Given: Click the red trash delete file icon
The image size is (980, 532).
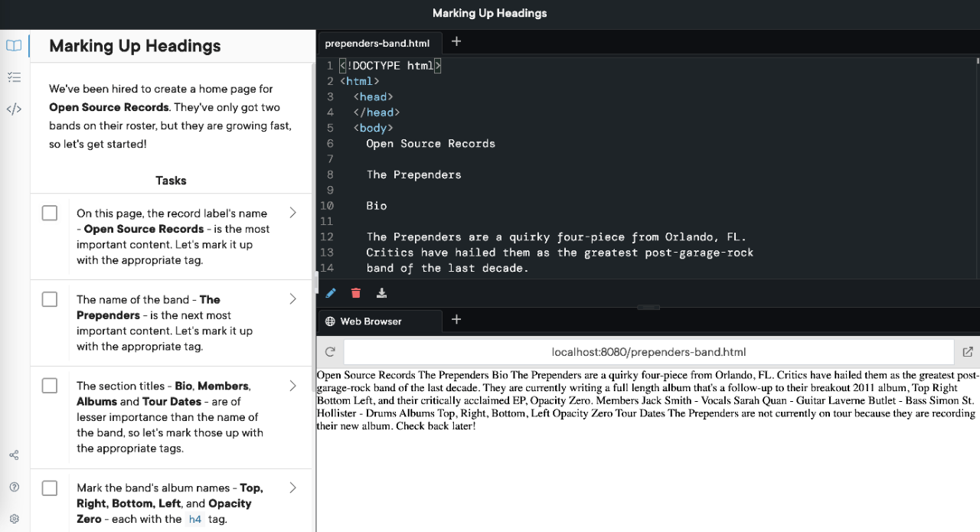Looking at the screenshot, I should coord(356,293).
